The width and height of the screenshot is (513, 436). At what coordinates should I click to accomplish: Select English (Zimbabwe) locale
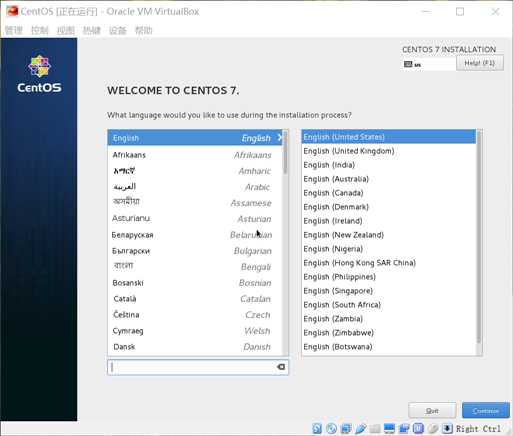point(389,333)
